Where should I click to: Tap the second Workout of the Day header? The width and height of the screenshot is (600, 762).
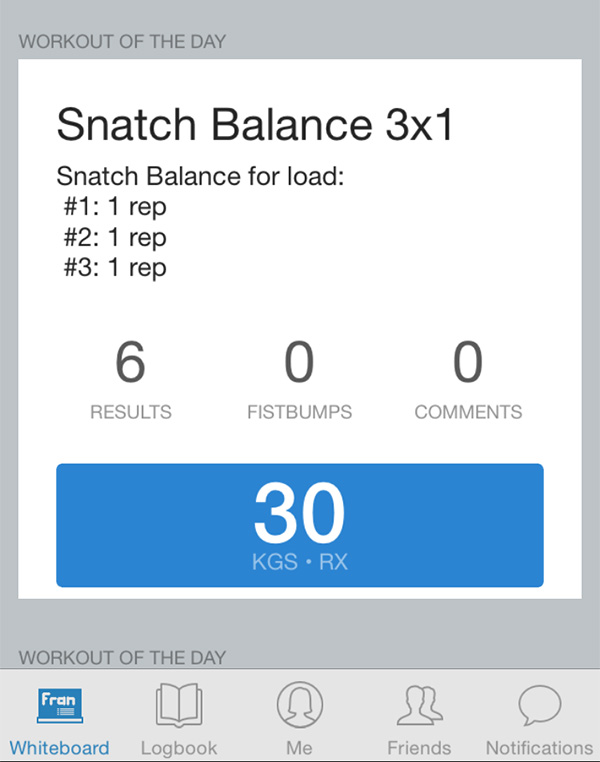[122, 658]
